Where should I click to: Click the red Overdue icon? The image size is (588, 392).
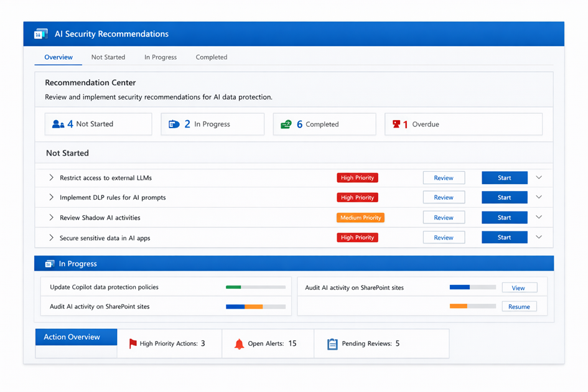[396, 124]
